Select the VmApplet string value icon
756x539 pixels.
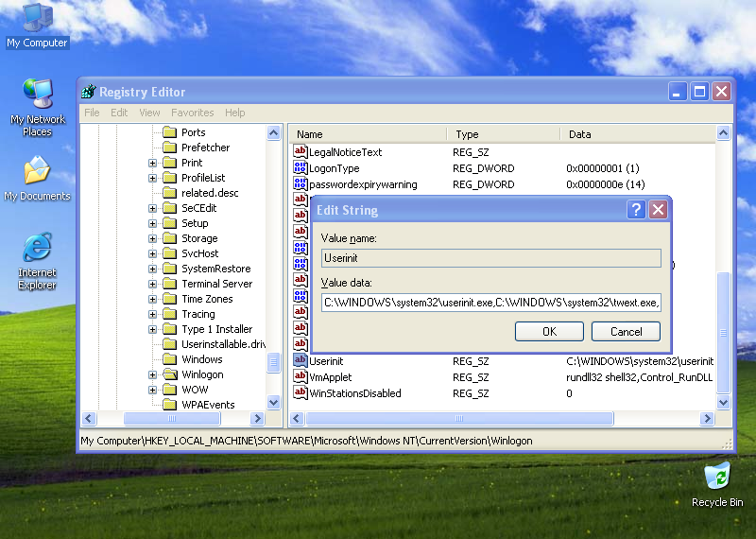300,376
